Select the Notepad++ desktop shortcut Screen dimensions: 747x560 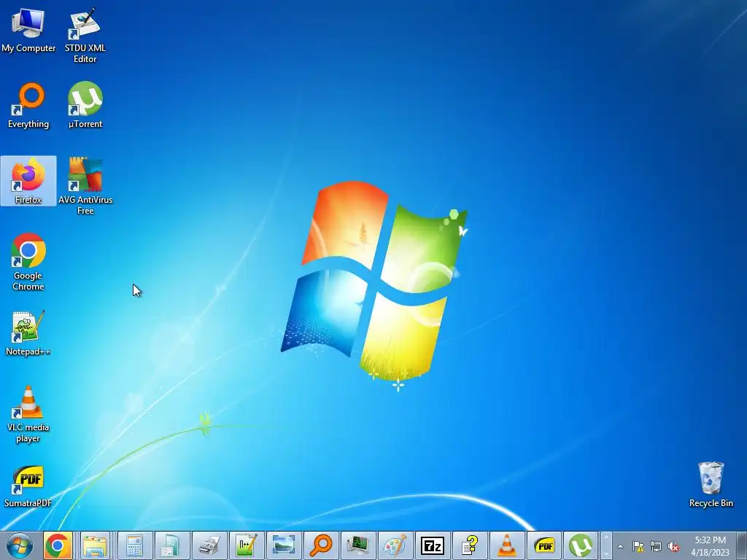(28, 333)
